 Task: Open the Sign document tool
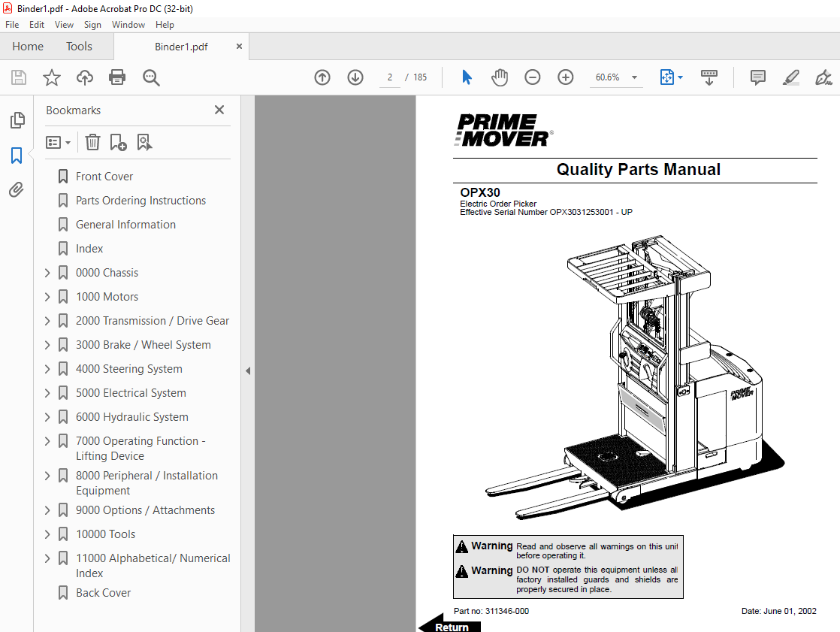coord(823,77)
